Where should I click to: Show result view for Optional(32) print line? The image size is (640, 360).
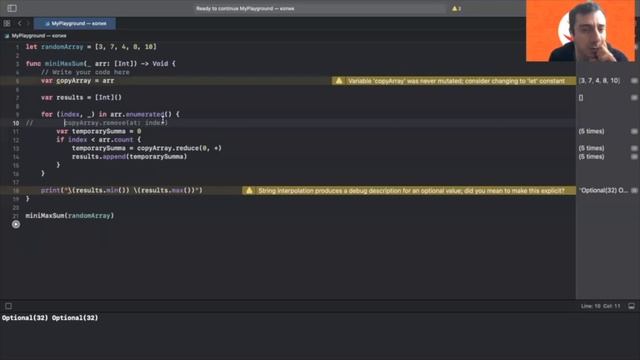coord(634,190)
